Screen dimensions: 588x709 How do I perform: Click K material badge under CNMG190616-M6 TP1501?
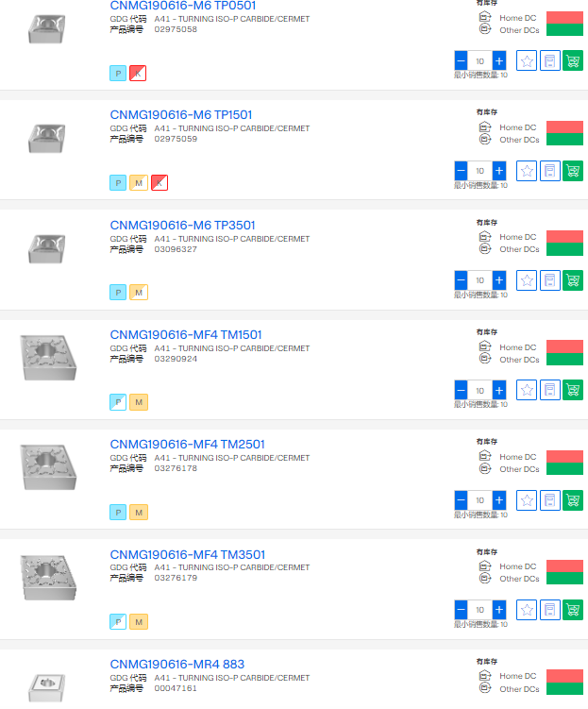point(160,182)
